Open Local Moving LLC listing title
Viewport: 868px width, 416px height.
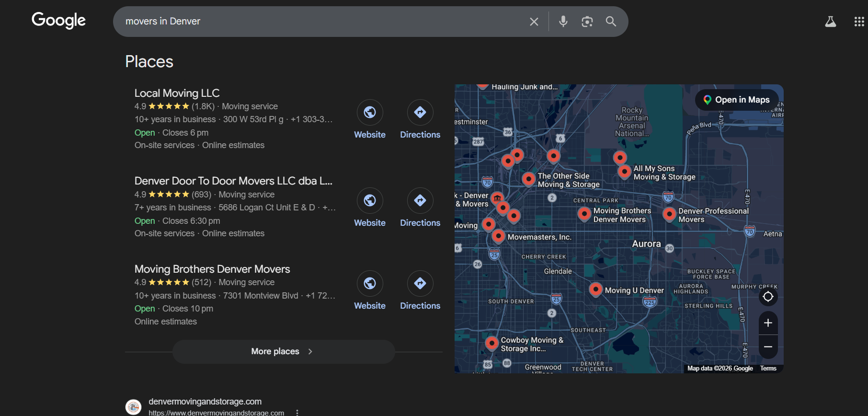tap(177, 93)
